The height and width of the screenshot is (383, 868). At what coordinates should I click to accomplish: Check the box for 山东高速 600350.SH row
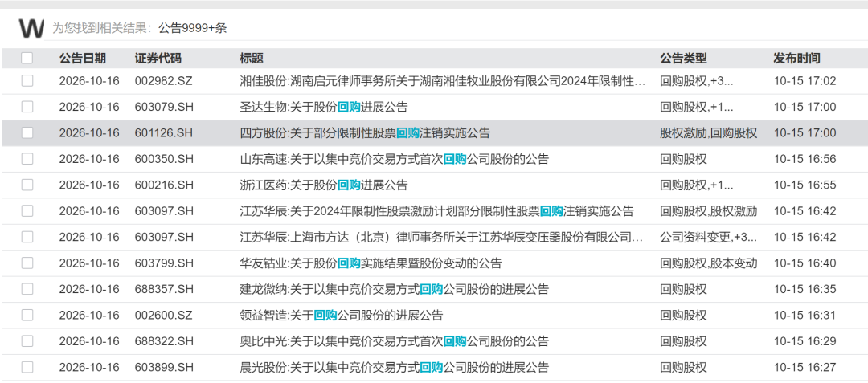[27, 159]
